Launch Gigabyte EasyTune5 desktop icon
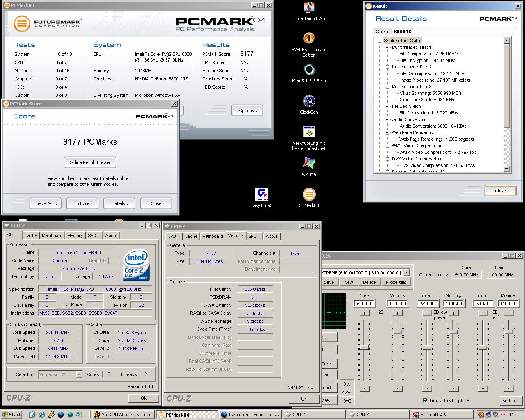The height and width of the screenshot is (420, 525). [261, 195]
